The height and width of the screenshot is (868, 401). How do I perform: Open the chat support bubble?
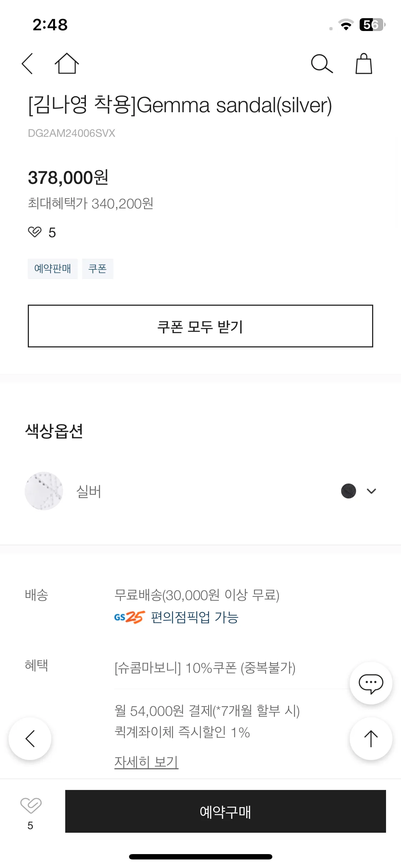click(371, 683)
